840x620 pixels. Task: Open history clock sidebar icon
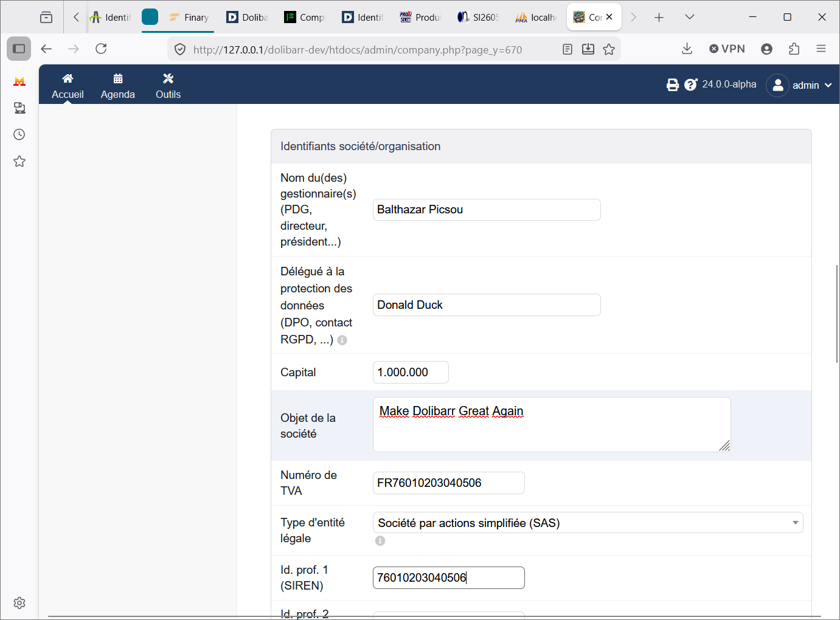click(x=19, y=134)
